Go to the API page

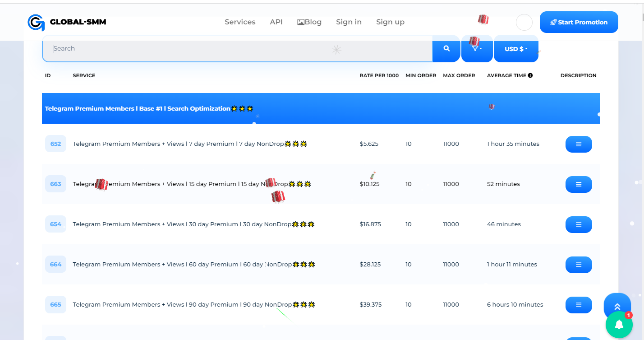point(276,22)
